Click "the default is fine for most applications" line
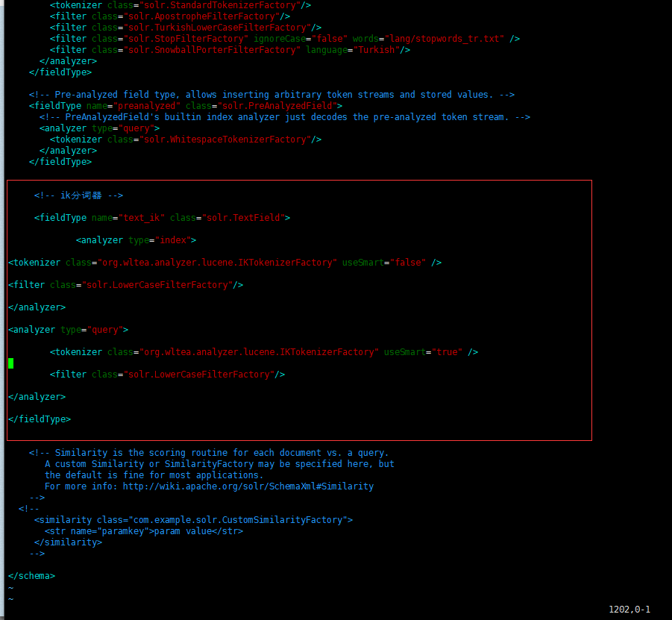 coord(154,475)
